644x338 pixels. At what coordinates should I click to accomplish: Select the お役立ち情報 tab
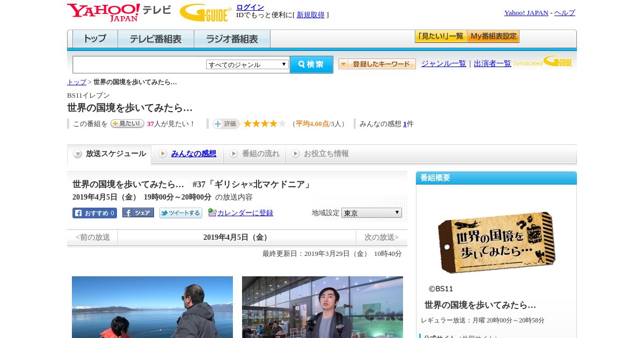[x=320, y=154]
